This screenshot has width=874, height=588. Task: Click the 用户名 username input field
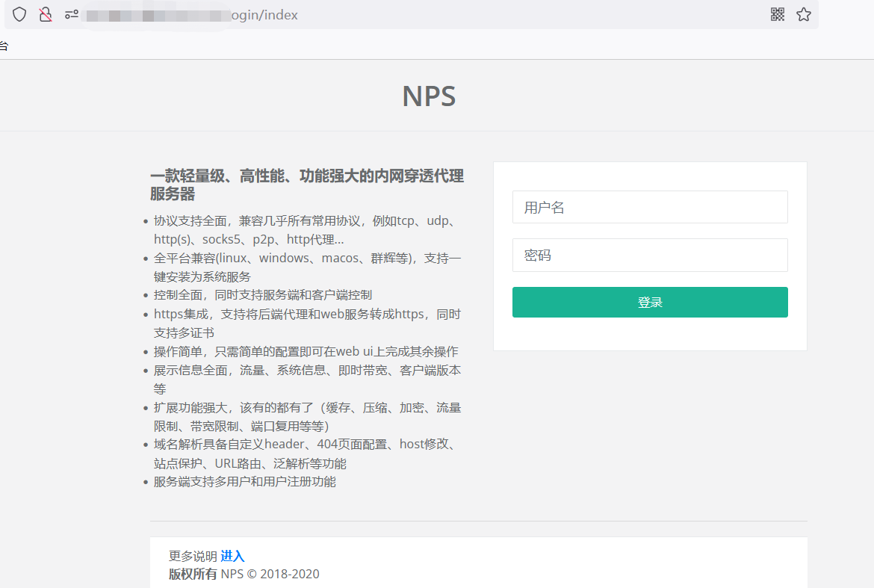click(x=650, y=208)
